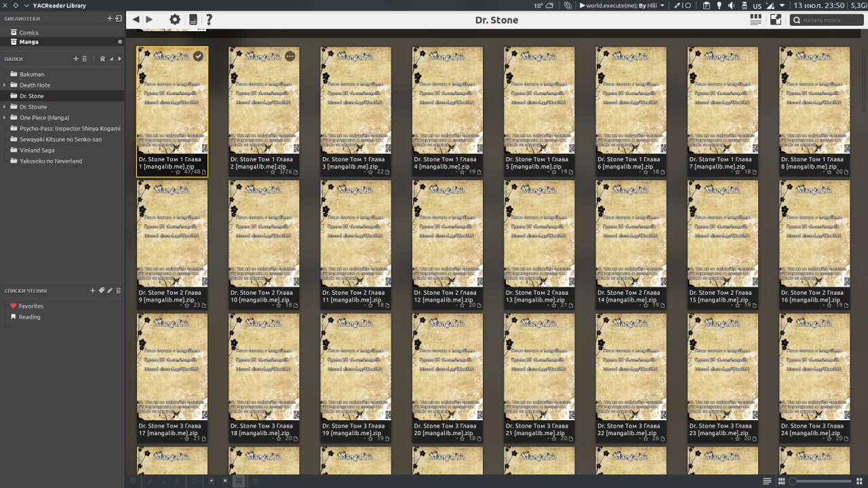
Task: Go forward with the right navigation arrow
Action: pyautogui.click(x=149, y=20)
